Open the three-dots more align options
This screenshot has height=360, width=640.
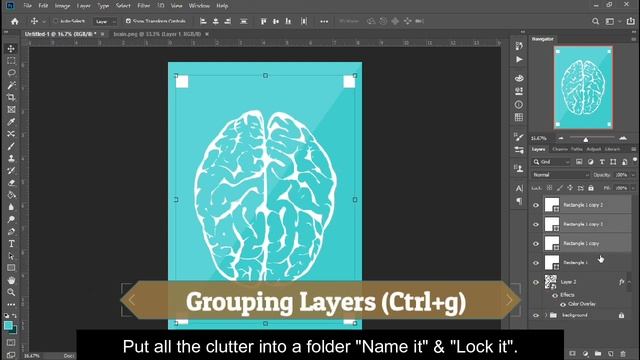324,21
